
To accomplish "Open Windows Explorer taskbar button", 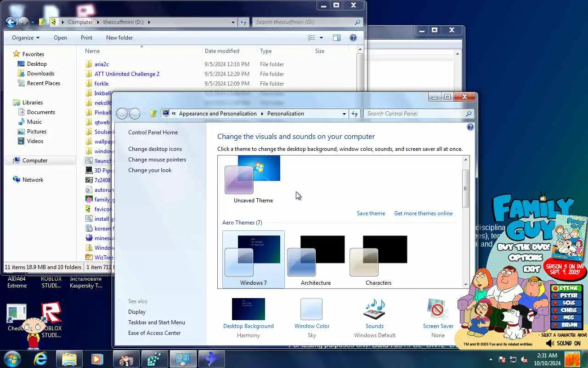I will click(x=69, y=359).
